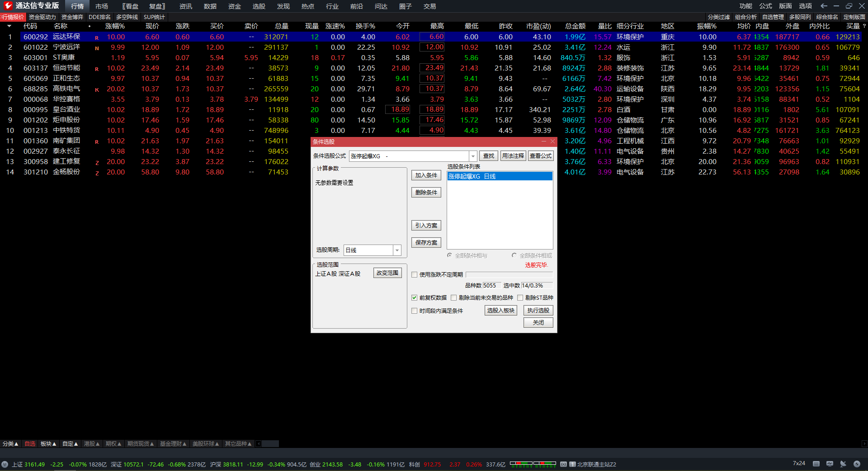Screen dimensions: 868x471
Task: Click the 保存方案 button
Action: click(426, 243)
